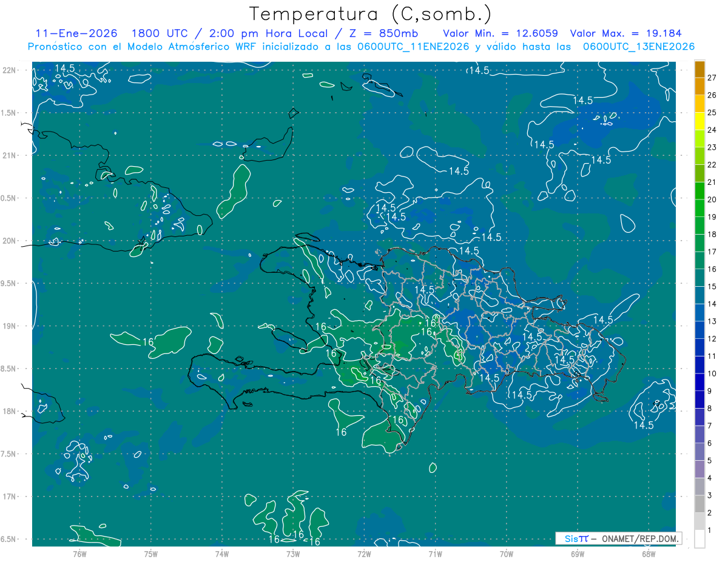Click the '75W' longitude label
This screenshot has width=728, height=562.
click(150, 554)
